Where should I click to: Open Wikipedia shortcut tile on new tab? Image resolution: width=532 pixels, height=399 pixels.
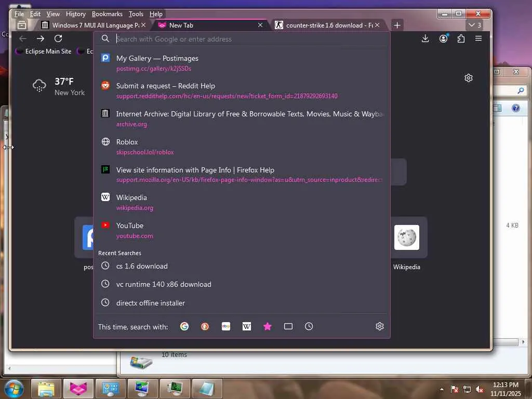[x=407, y=237]
